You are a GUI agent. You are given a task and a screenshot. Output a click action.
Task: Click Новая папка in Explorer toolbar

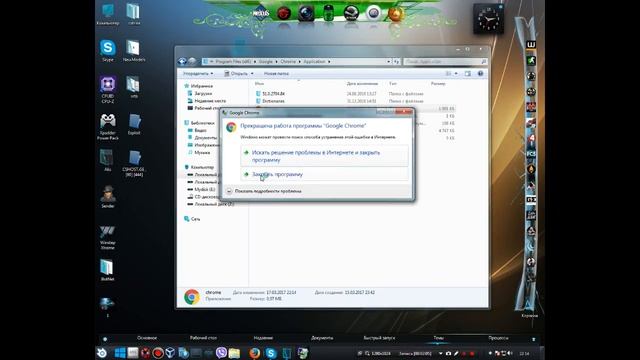coord(276,73)
